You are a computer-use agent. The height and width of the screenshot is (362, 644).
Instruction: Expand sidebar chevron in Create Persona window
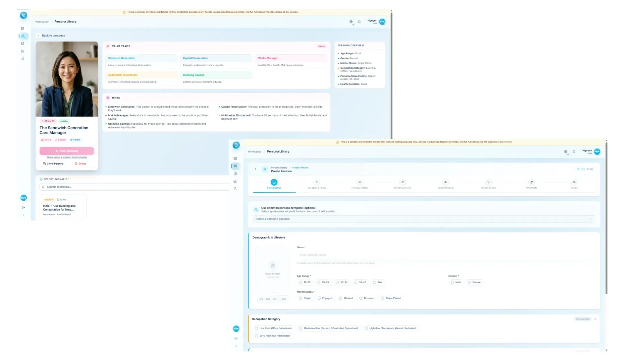[x=236, y=346]
